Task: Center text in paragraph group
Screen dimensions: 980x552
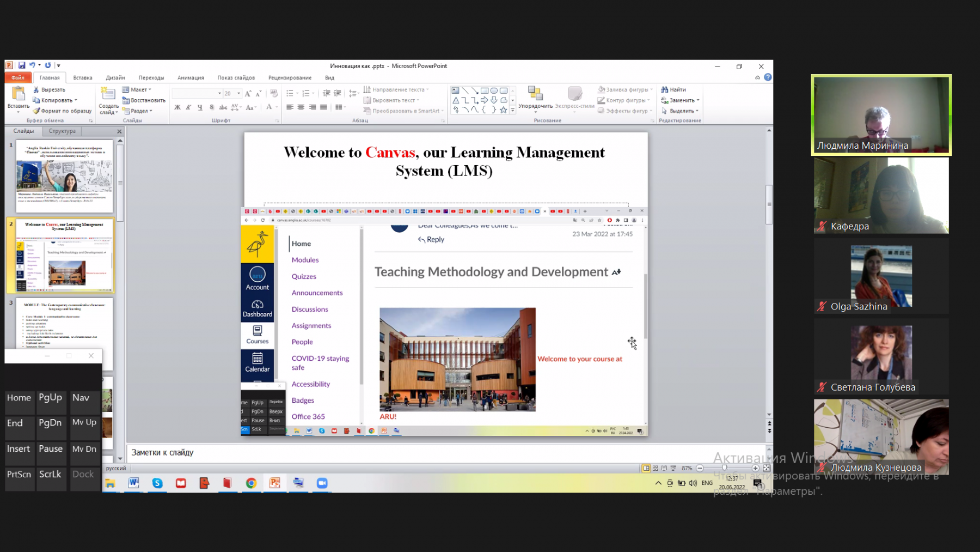Action: click(301, 107)
